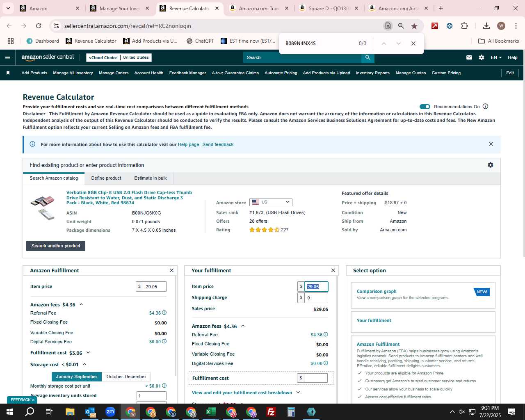Collapse Amazon fees in Your fulfillment panel
Viewport: 525px width, 420px height.
243,326
